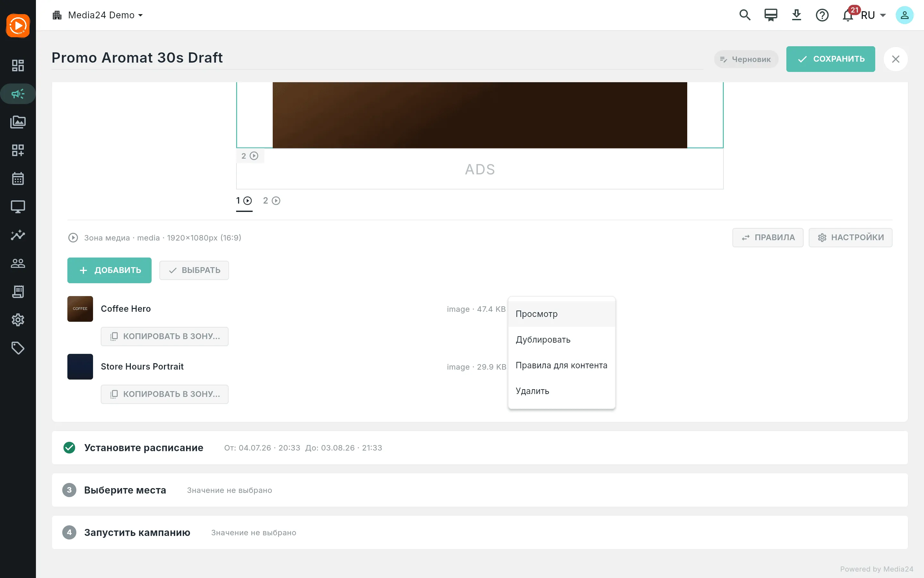
Task: Click the ДОБАВИТЬ button
Action: (109, 270)
